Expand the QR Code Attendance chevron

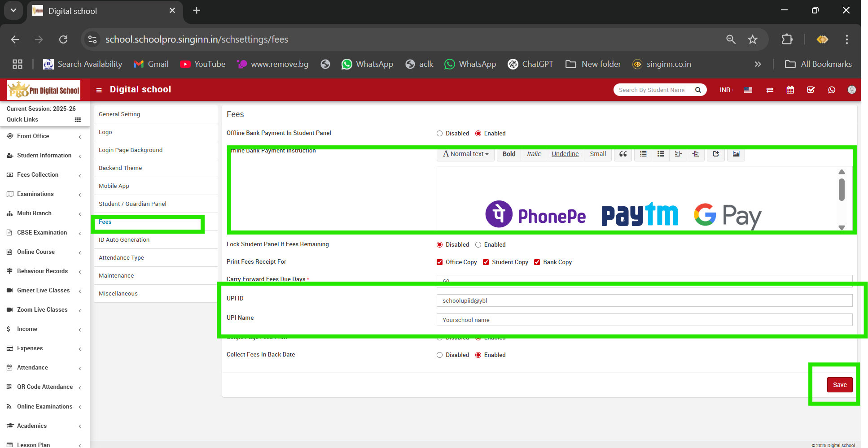point(80,387)
